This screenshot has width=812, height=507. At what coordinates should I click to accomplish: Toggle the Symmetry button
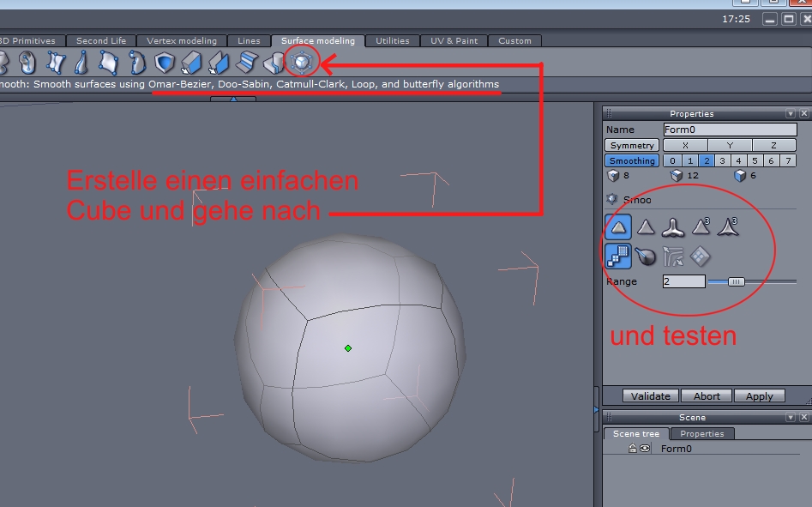[632, 146]
